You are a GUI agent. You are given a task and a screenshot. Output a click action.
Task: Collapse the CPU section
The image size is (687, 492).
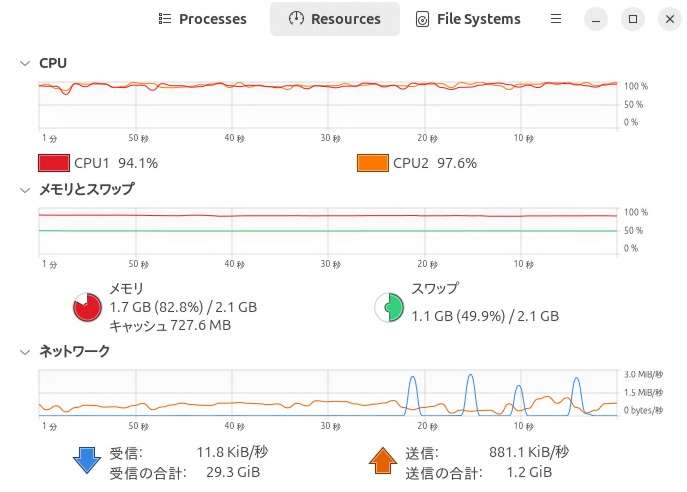click(25, 63)
